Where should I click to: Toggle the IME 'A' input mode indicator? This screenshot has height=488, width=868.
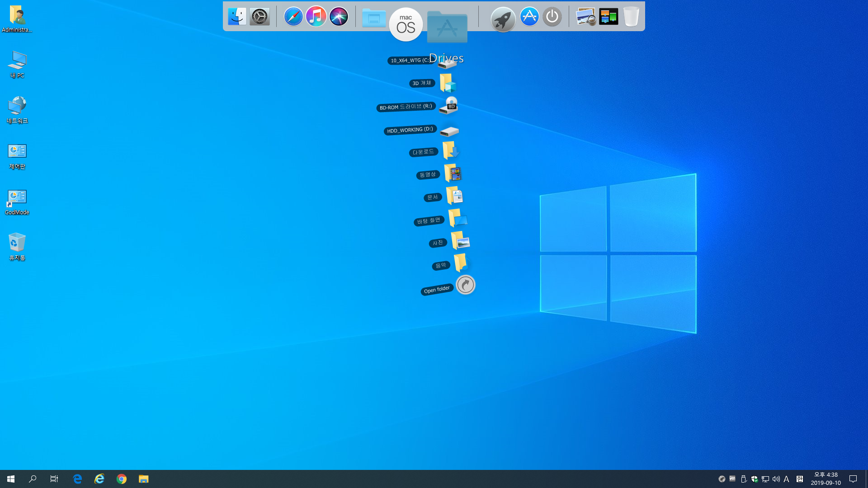click(787, 479)
